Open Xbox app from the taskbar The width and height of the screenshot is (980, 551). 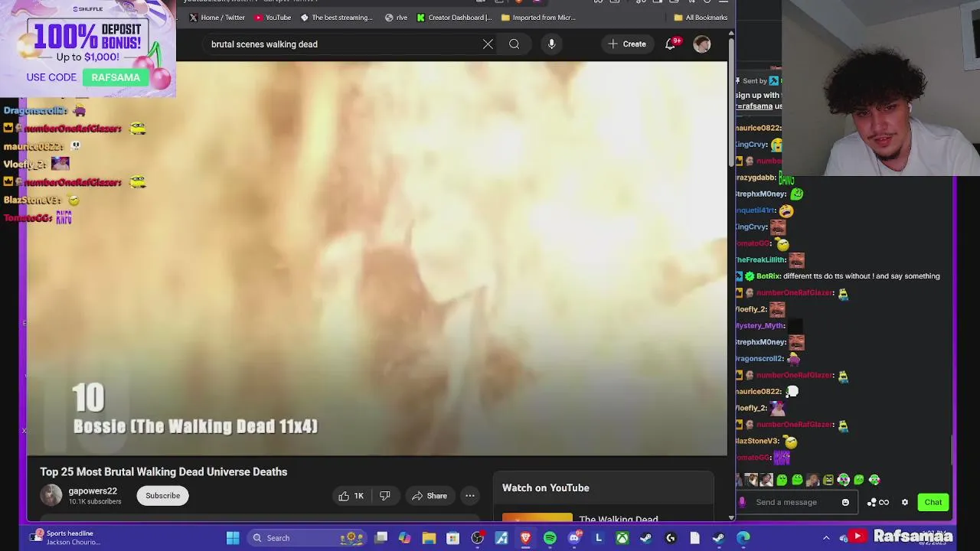coord(622,538)
